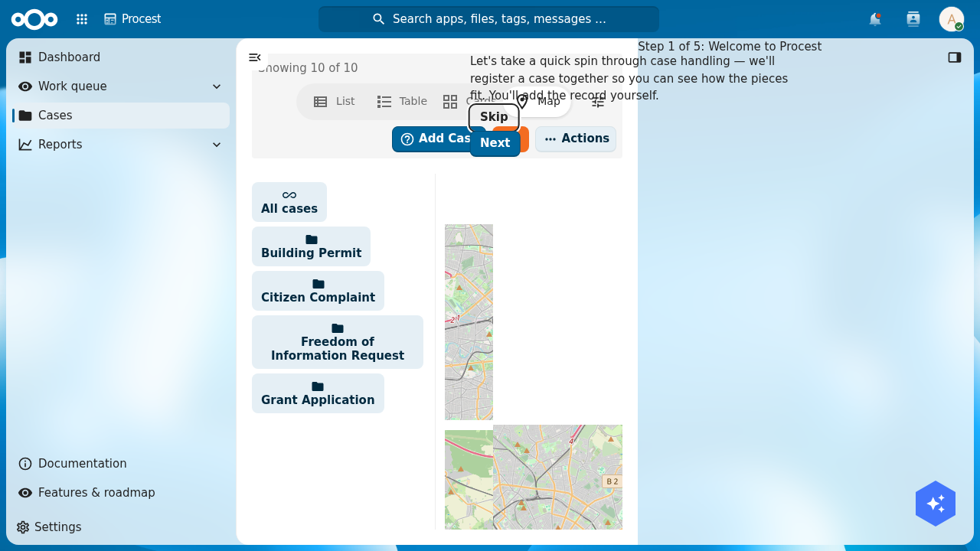This screenshot has width=980, height=551.
Task: Filter by Building Permit
Action: click(311, 246)
